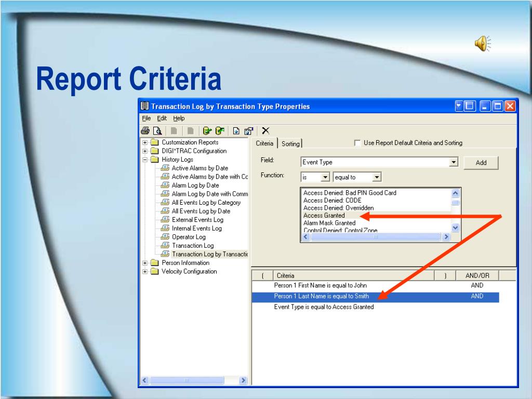Click the page with blue dot toolbar icon
The image size is (532, 399).
[236, 130]
